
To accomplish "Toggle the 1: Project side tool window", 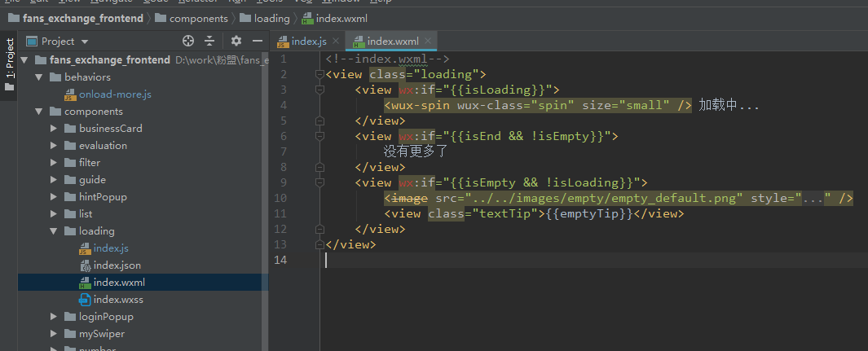I will pyautogui.click(x=10, y=64).
